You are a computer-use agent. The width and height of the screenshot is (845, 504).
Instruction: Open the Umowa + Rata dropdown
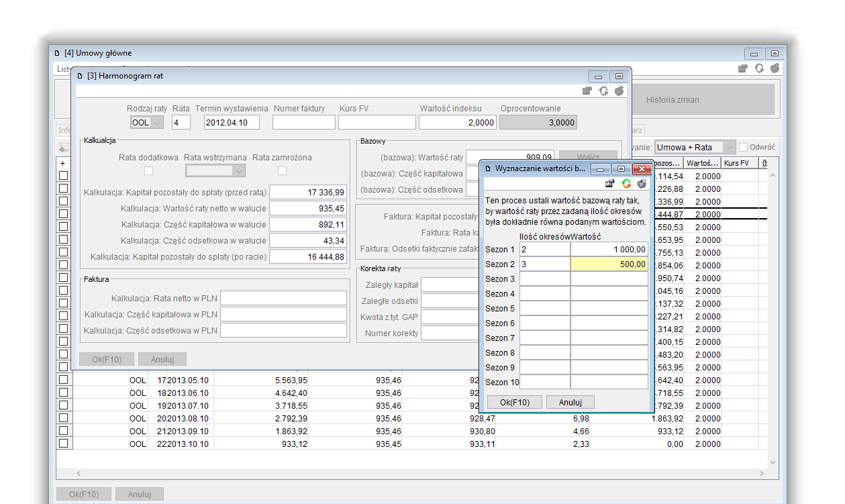pos(729,147)
